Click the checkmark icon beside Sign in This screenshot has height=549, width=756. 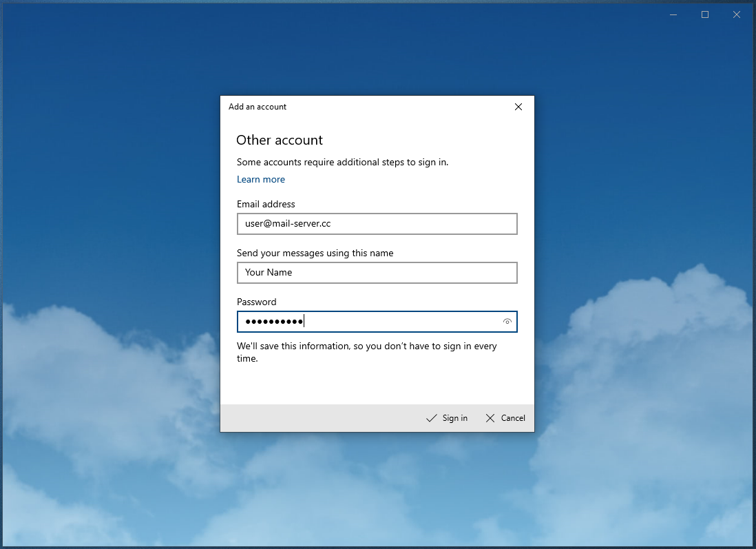432,418
